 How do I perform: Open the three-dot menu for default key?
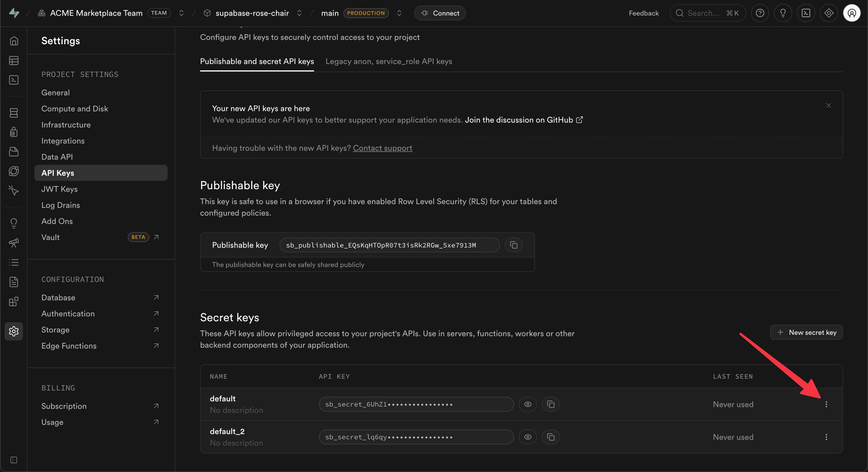point(826,404)
